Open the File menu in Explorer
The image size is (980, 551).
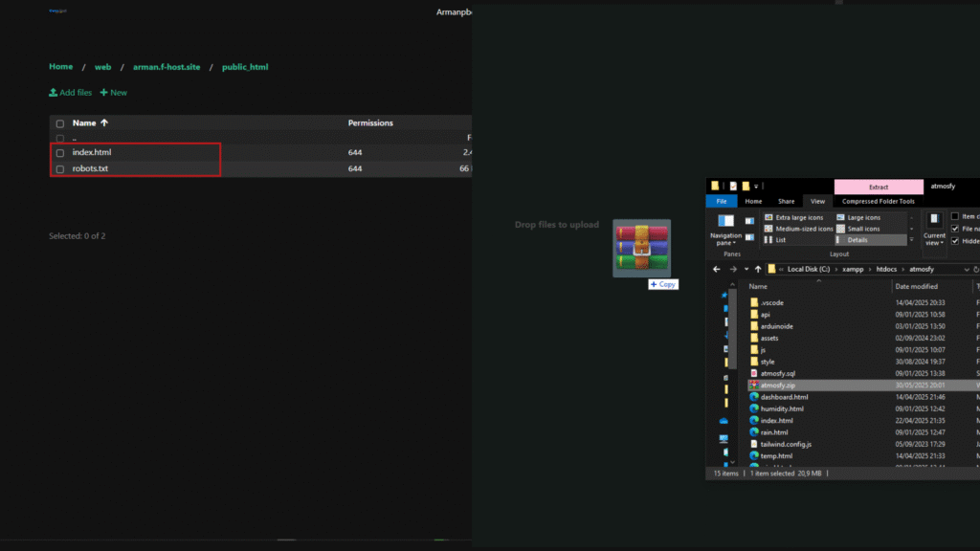[x=721, y=202]
